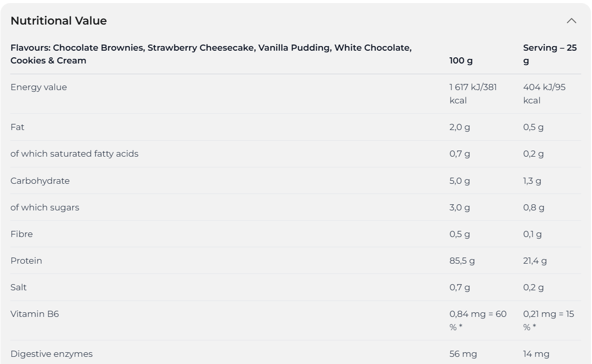Click the Nutritional Value heading
This screenshot has height=364, width=592.
[58, 21]
